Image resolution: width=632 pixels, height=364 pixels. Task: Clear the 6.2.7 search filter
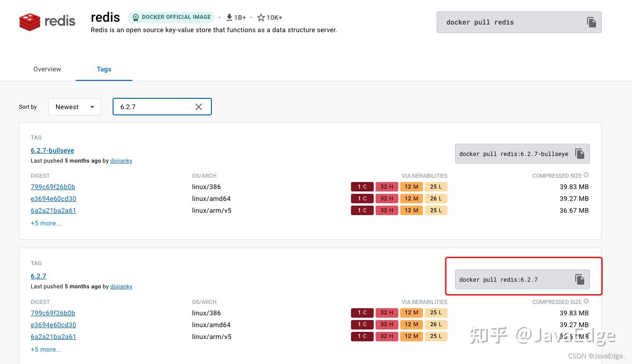[198, 107]
